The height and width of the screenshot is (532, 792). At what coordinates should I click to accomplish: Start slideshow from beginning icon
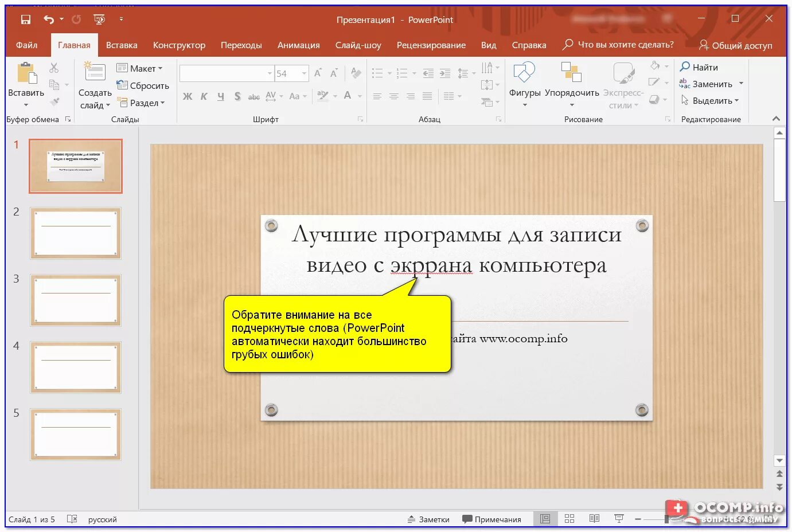[x=99, y=19]
